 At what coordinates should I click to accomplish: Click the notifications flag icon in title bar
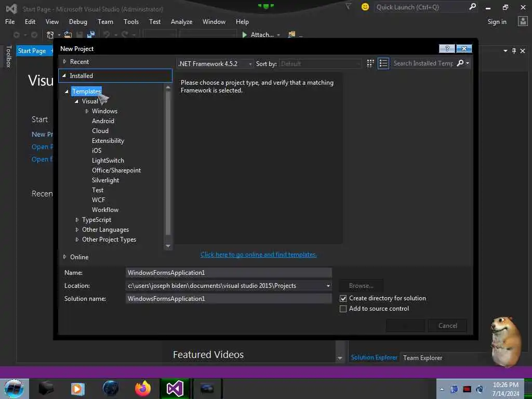348,6
